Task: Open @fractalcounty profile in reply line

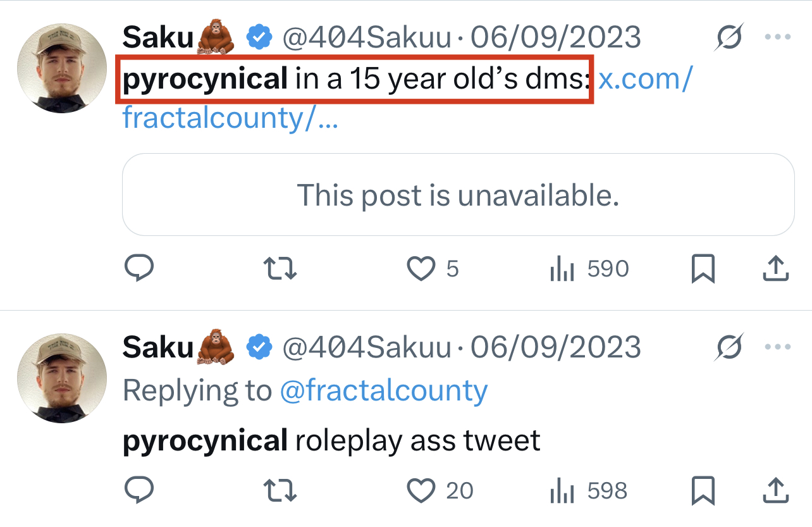Action: point(384,391)
